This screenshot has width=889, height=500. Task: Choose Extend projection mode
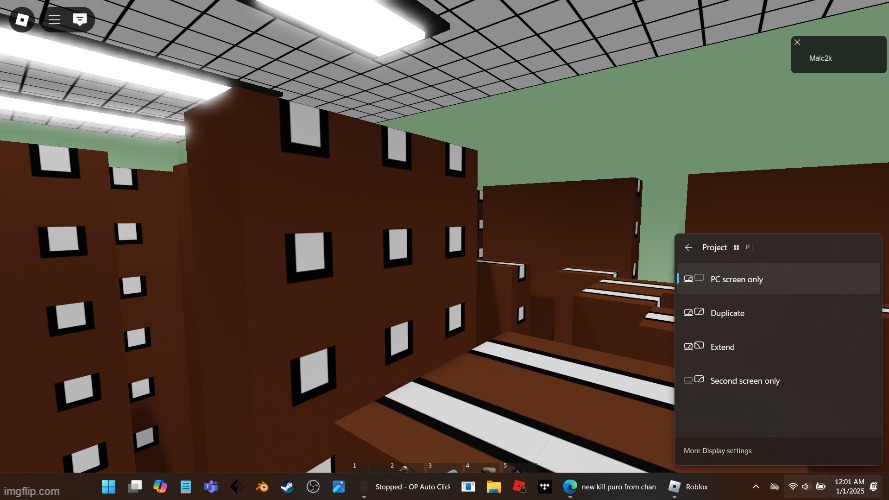(778, 347)
